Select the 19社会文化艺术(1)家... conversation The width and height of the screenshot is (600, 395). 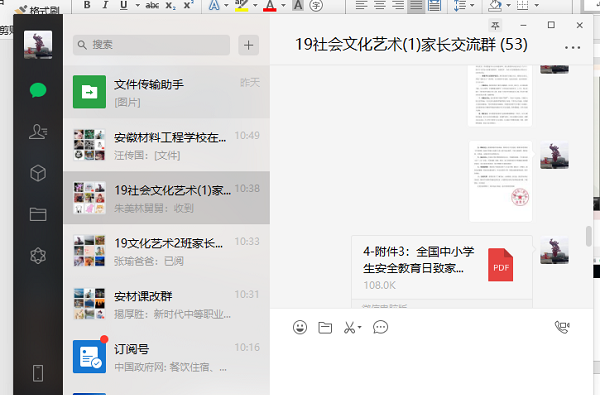[x=166, y=198]
